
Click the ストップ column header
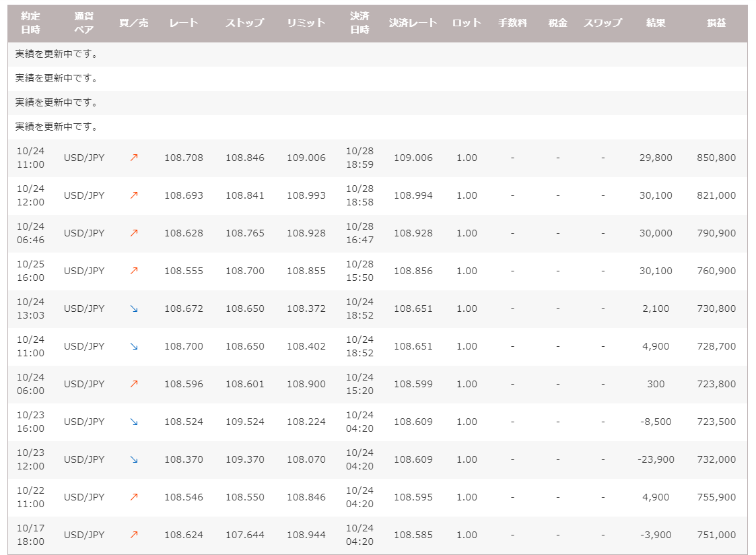click(245, 23)
